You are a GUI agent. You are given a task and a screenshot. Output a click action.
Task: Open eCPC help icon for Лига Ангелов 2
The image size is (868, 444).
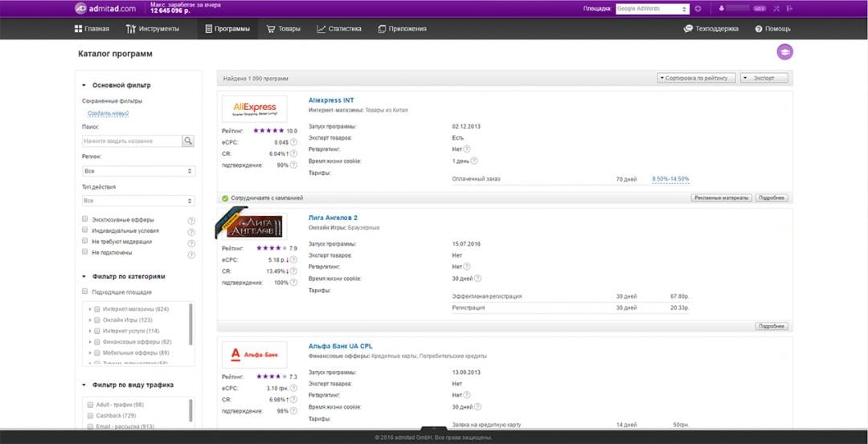[x=293, y=260]
